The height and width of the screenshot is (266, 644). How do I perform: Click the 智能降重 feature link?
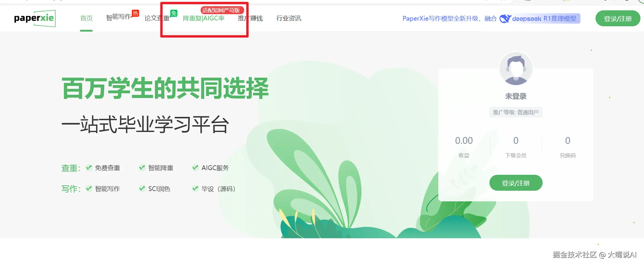[161, 168]
